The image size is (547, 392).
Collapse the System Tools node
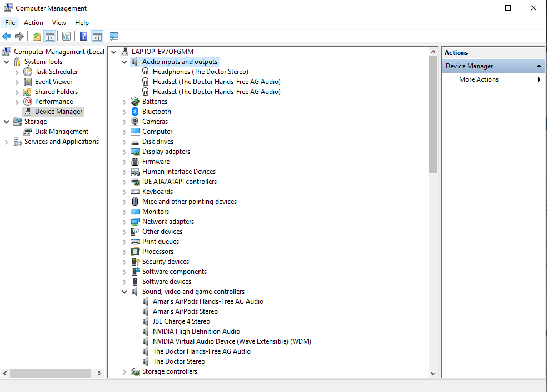[x=6, y=62]
